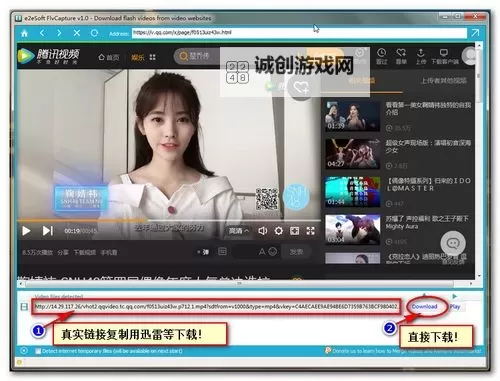Select the 娱乐 channel tab
500x381 pixels.
138,57
